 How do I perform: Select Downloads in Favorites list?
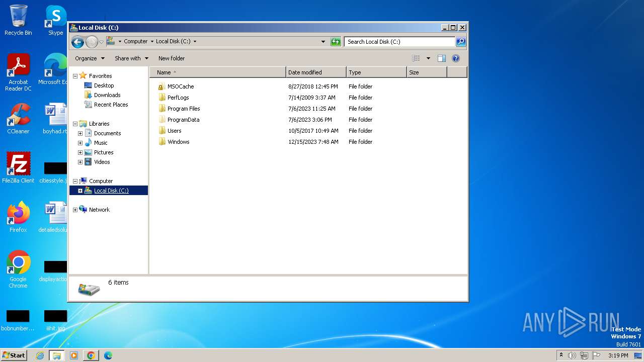coord(107,95)
